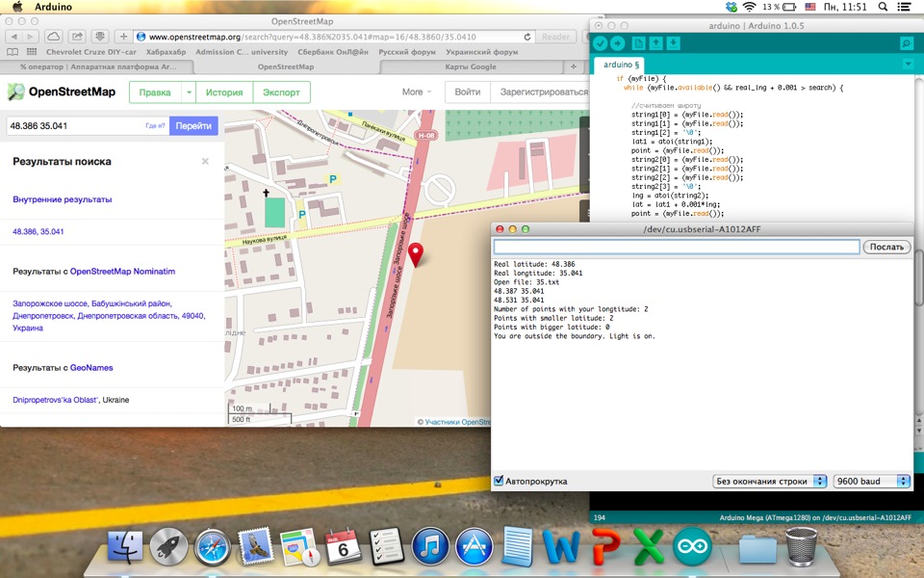Click the Правка edit button
The width and height of the screenshot is (924, 578).
point(155,92)
